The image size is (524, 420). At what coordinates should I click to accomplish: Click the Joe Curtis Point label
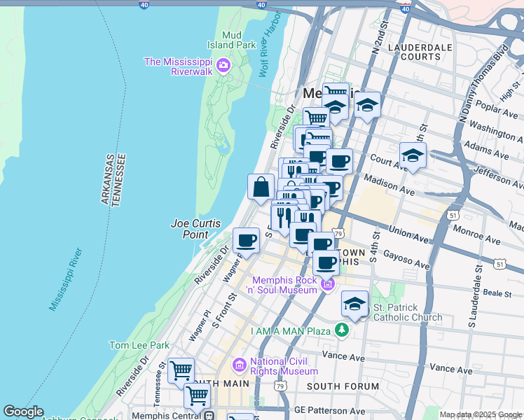coord(195,229)
